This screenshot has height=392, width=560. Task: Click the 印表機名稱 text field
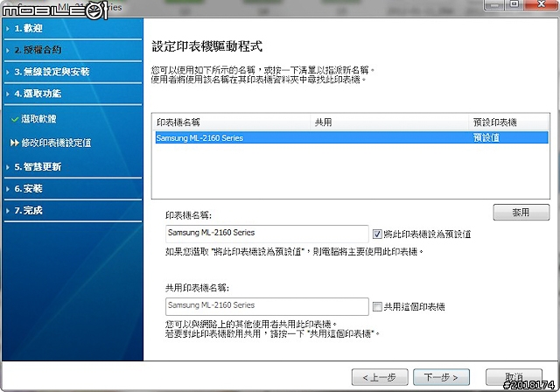pos(267,234)
